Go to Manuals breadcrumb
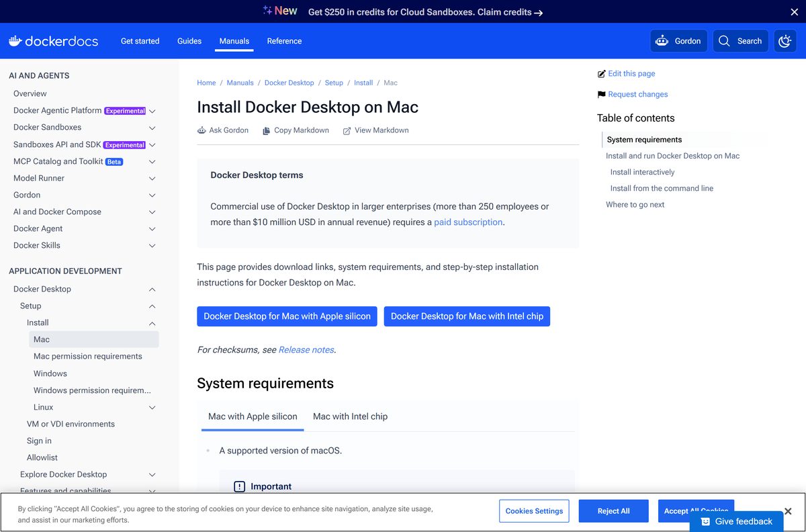 click(240, 83)
